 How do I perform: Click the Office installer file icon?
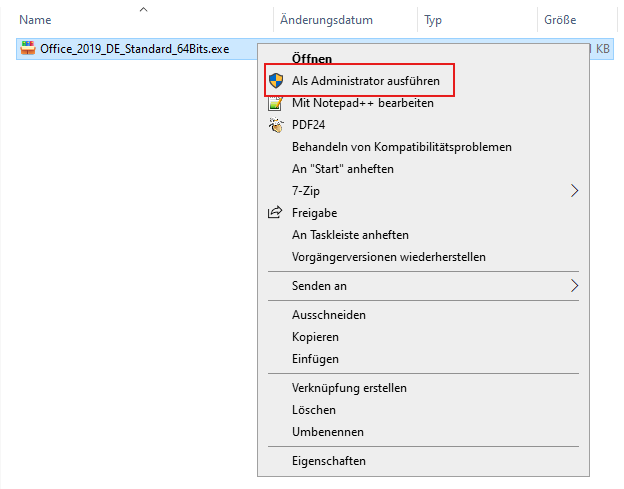click(28, 48)
